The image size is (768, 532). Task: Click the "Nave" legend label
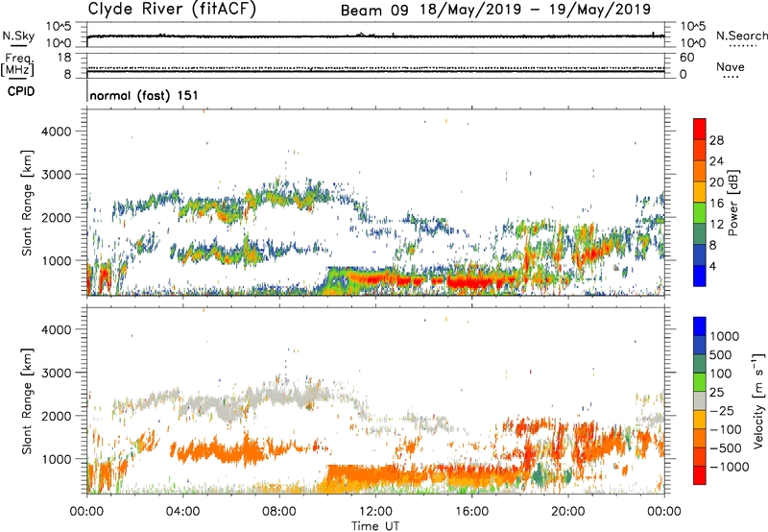pos(731,66)
